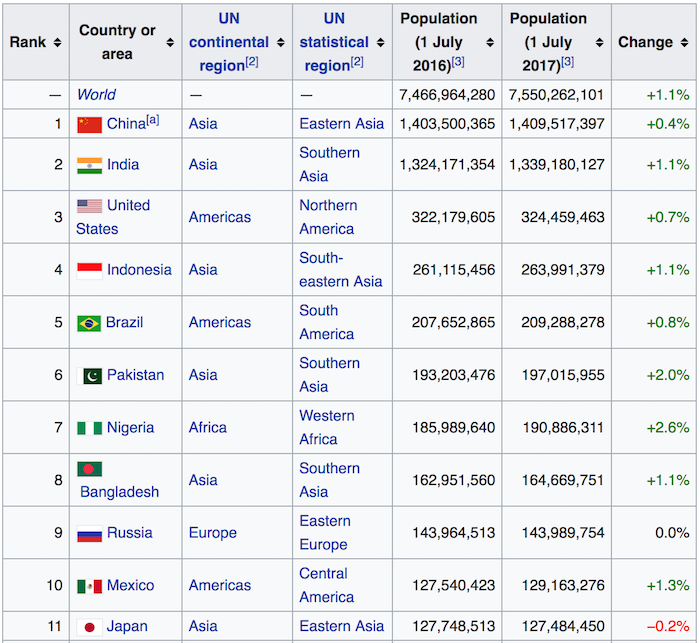This screenshot has height=643, width=700.
Task: Select Nigeria's change value +2.6%
Action: click(668, 428)
